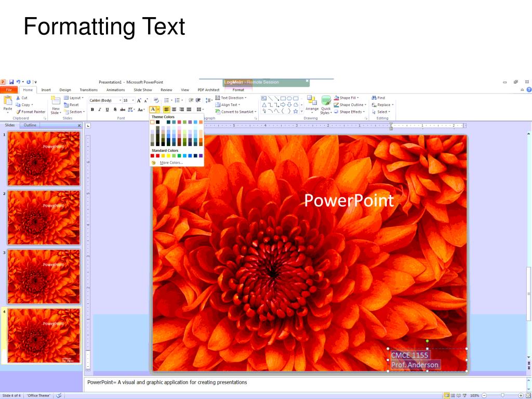Click the Clear All Formatting icon
532x399 pixels.
156,100
